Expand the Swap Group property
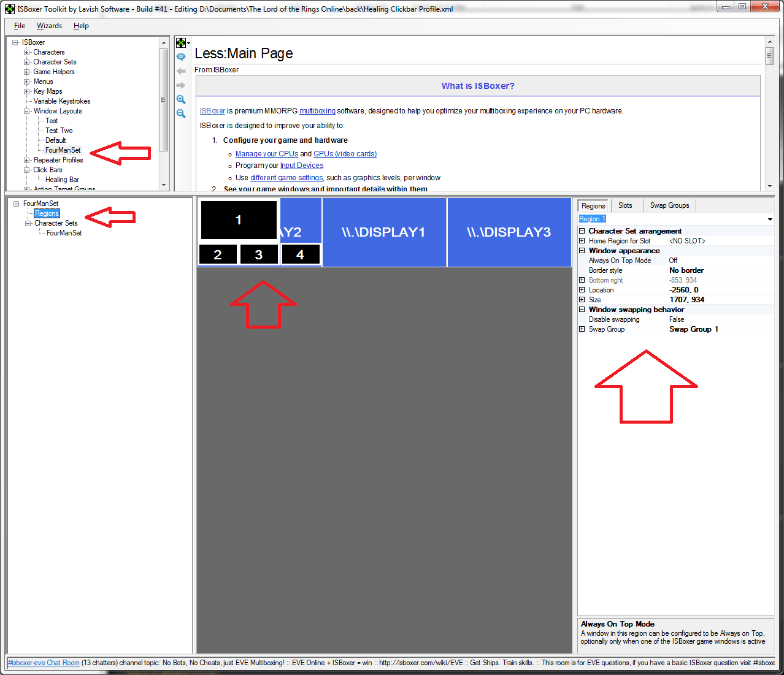The width and height of the screenshot is (784, 675). tap(582, 329)
